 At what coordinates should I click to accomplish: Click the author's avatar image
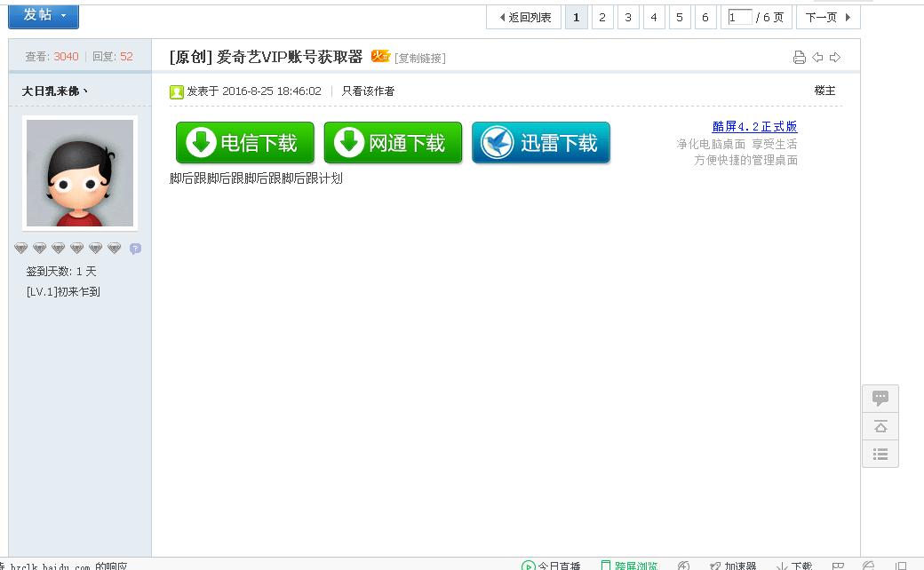coord(80,173)
